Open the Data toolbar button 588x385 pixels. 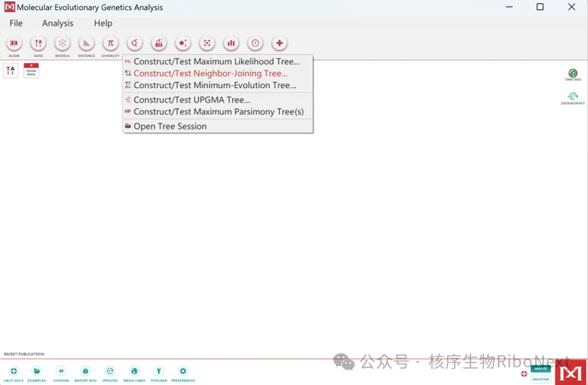tap(38, 43)
